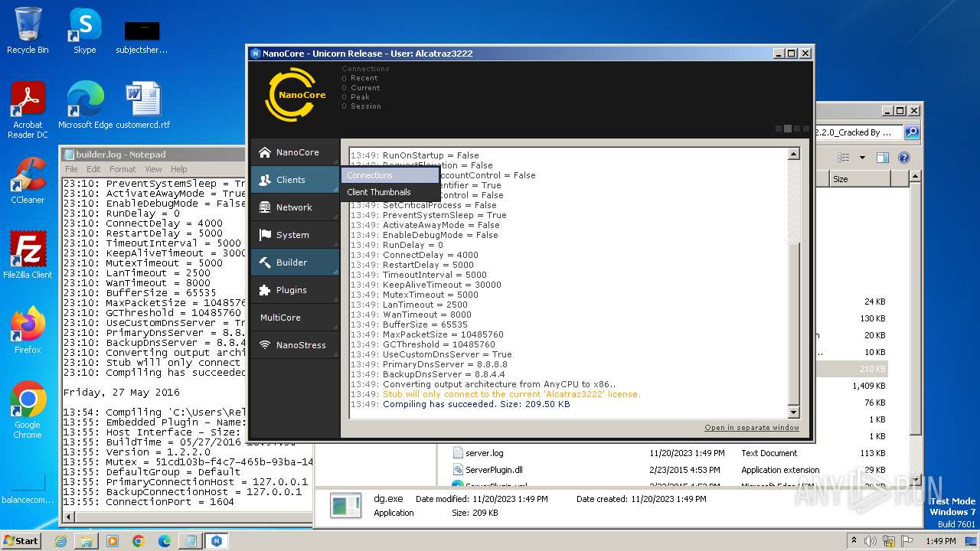Click the Explorer search input field
This screenshot has width=980, height=551.
(x=858, y=132)
